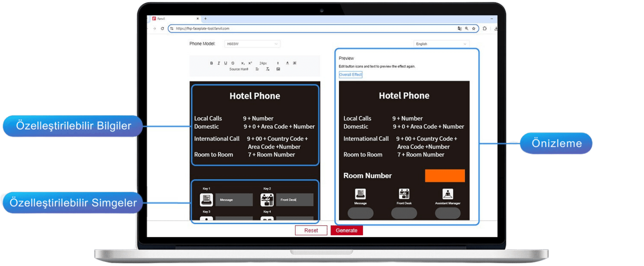Image resolution: width=644 pixels, height=266 pixels.
Task: Open the text alignment icon
Action: pyautogui.click(x=257, y=69)
